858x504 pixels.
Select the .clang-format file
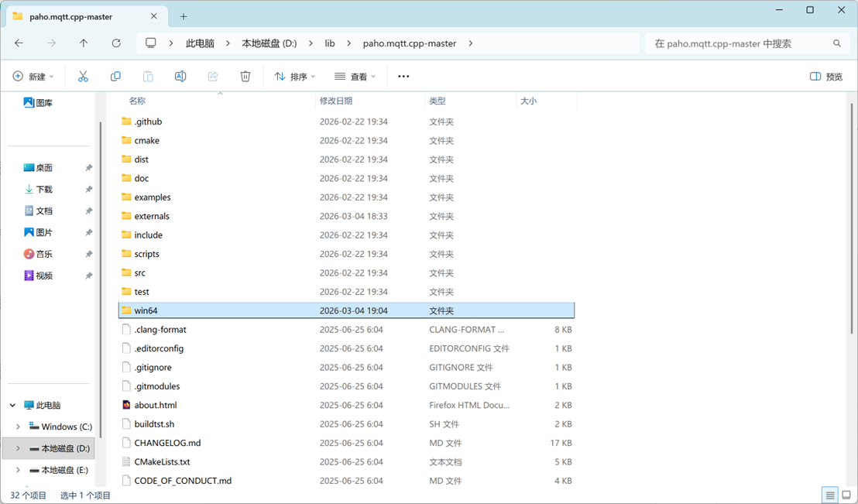pyautogui.click(x=346, y=330)
